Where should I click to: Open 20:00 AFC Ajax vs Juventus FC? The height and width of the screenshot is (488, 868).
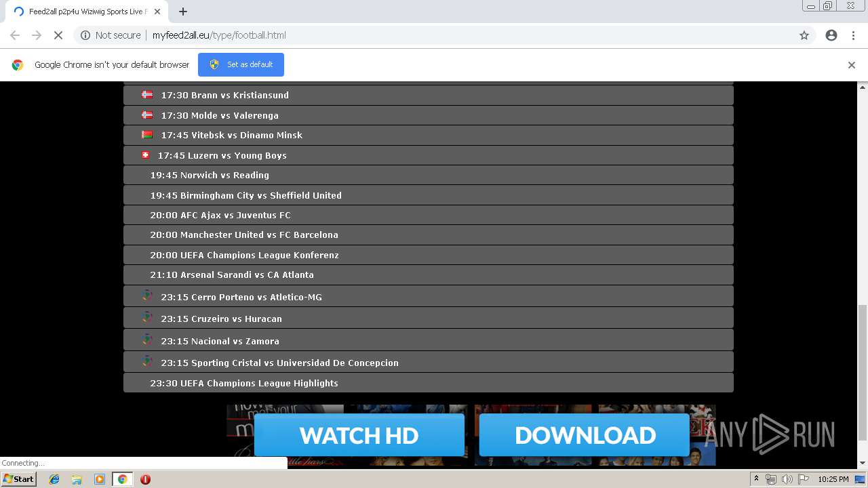[429, 215]
